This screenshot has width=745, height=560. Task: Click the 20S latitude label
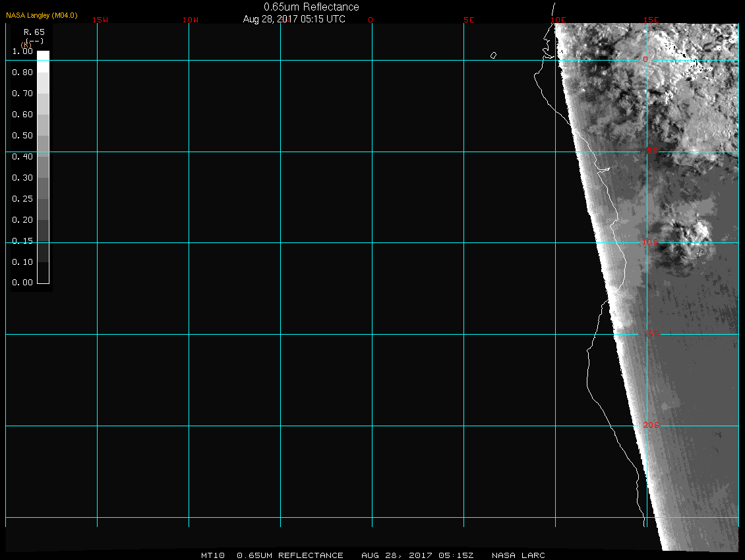coord(650,426)
